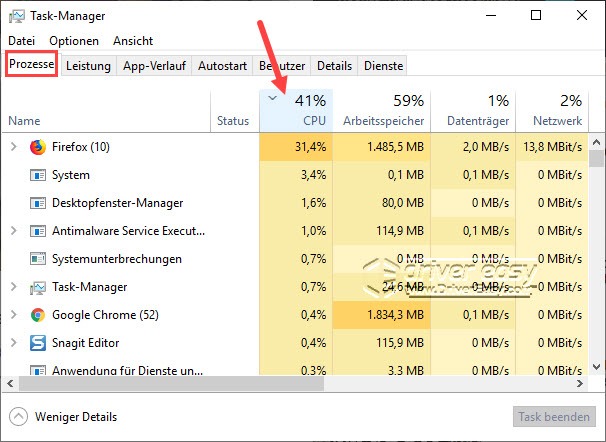Click System CPU value 3,4%

pyautogui.click(x=313, y=175)
